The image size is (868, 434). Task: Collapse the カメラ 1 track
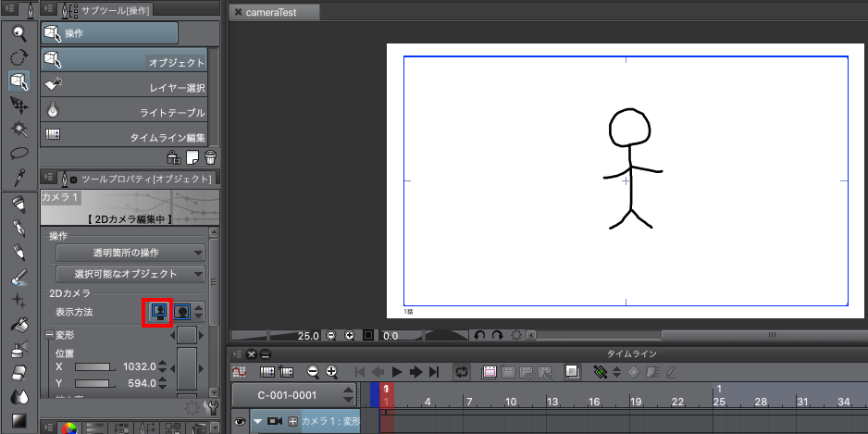point(257,421)
